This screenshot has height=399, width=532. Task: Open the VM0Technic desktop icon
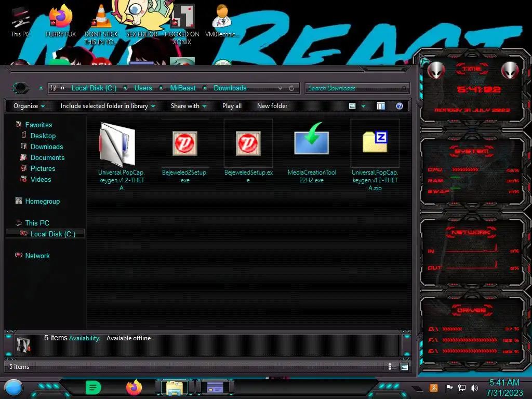(x=222, y=21)
